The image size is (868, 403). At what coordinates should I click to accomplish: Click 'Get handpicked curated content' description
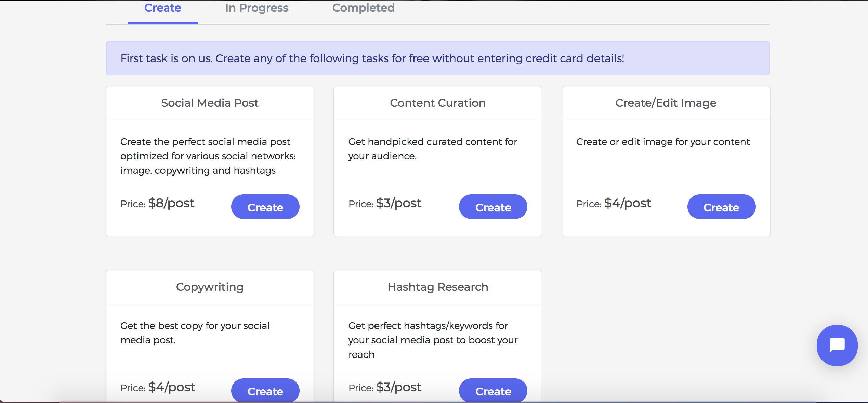tap(433, 149)
